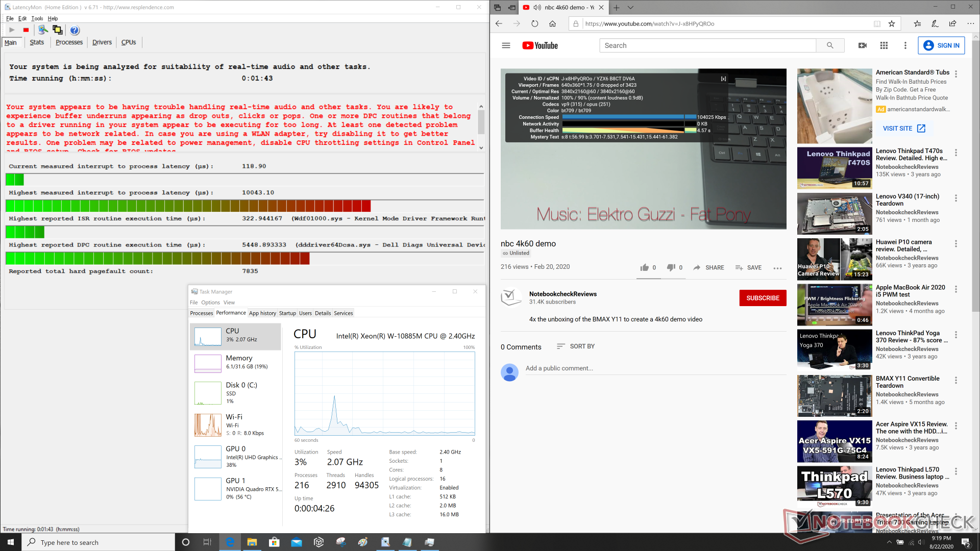Screen dimensions: 980x551
Task: Open Edge tab actions chevron menu
Action: coord(631,8)
